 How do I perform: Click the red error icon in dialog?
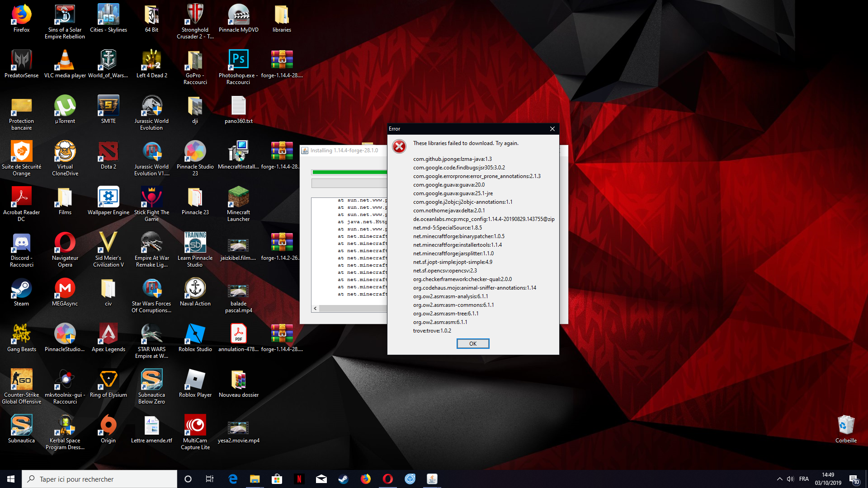(399, 147)
